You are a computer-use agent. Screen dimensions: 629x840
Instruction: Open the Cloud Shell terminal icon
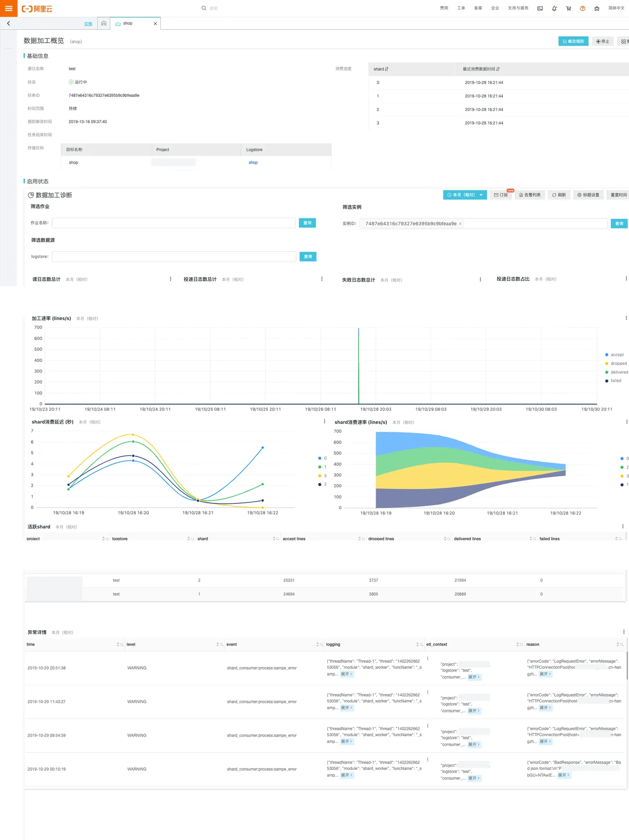tap(540, 8)
